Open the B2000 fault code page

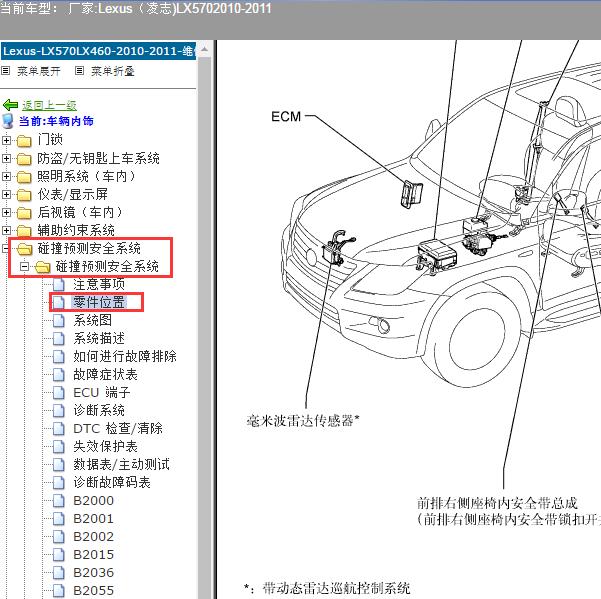coord(94,501)
